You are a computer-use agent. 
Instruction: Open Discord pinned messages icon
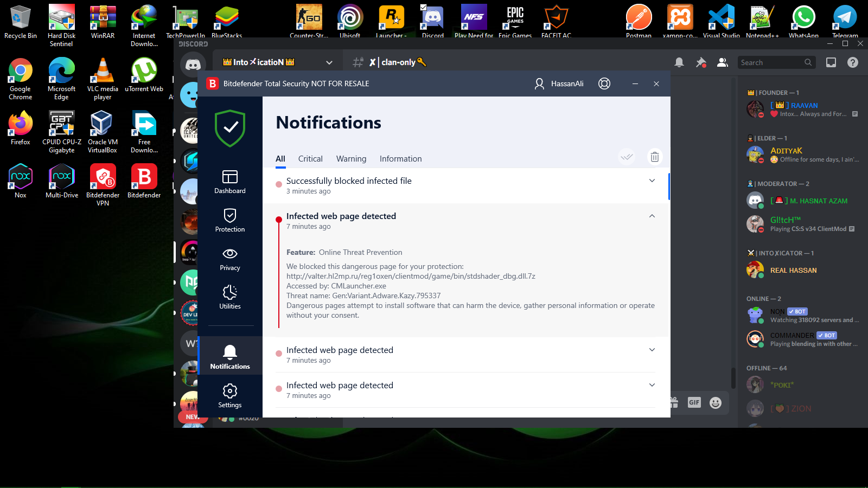coord(701,62)
